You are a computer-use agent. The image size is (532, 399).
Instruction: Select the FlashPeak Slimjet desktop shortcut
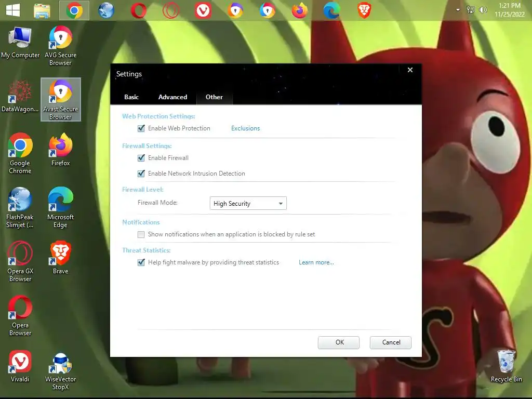click(20, 208)
